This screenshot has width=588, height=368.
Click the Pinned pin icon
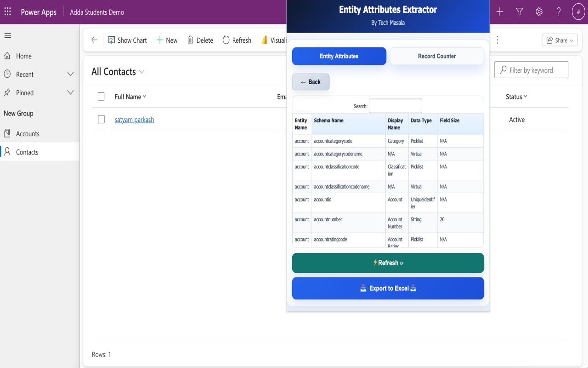[7, 92]
